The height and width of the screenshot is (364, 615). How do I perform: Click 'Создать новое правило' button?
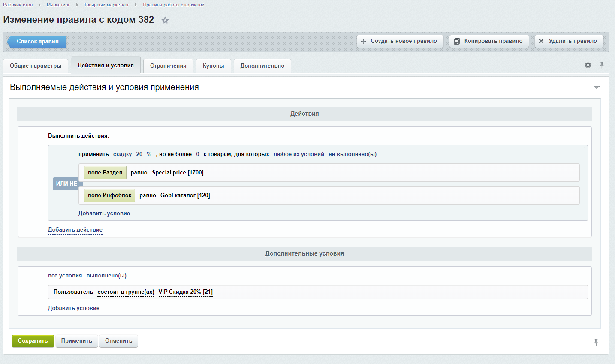[x=400, y=41]
